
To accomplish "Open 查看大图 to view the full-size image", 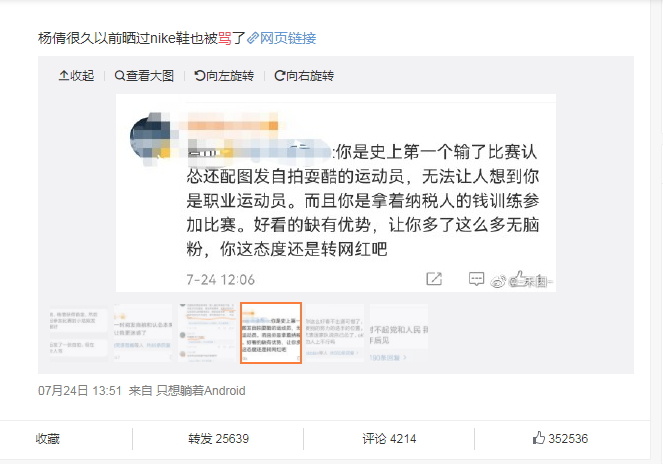I will (144, 76).
